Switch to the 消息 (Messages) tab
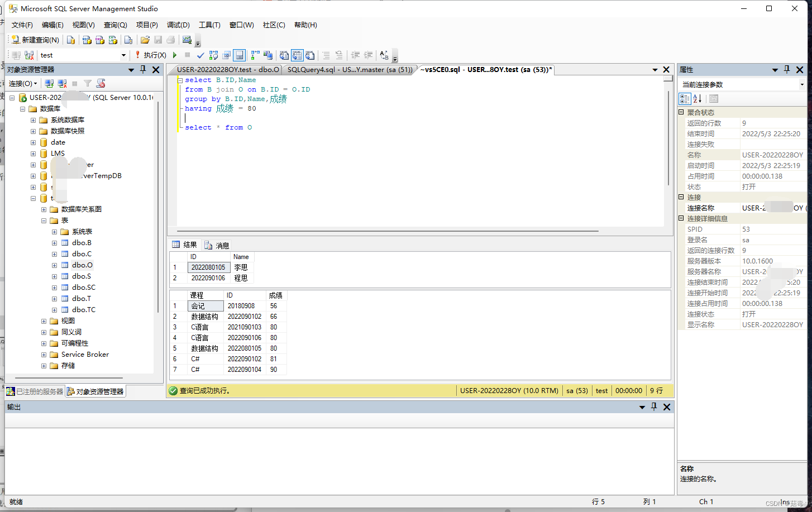Screen dimensions: 812x512 [x=217, y=245]
